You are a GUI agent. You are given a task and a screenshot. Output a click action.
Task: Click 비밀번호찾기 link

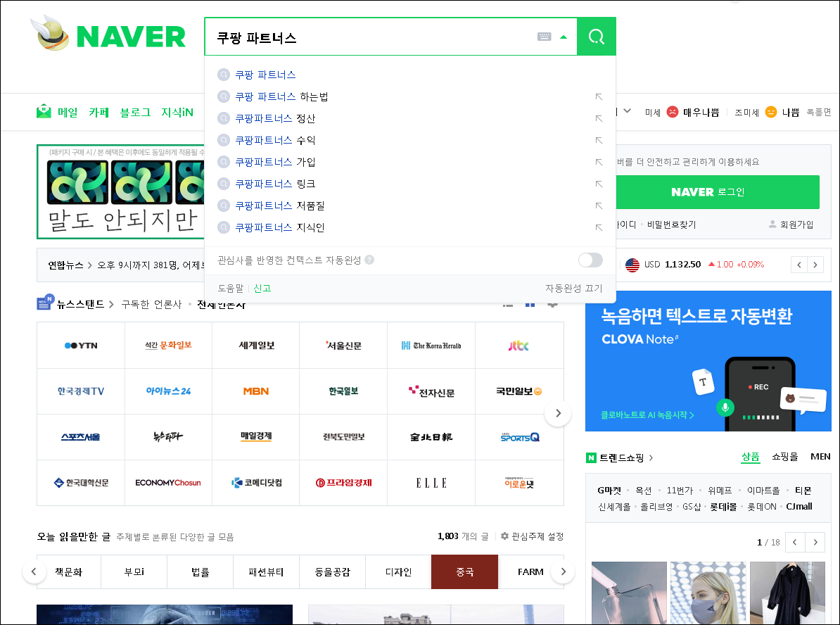point(671,225)
